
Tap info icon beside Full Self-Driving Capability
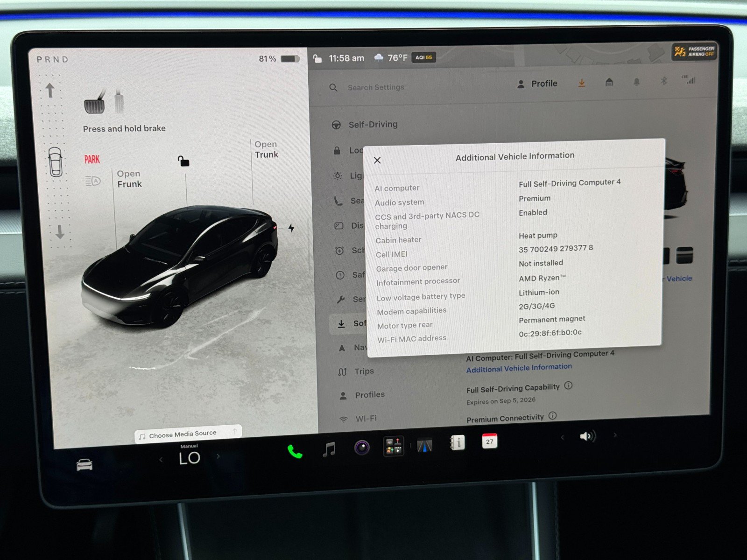[568, 385]
